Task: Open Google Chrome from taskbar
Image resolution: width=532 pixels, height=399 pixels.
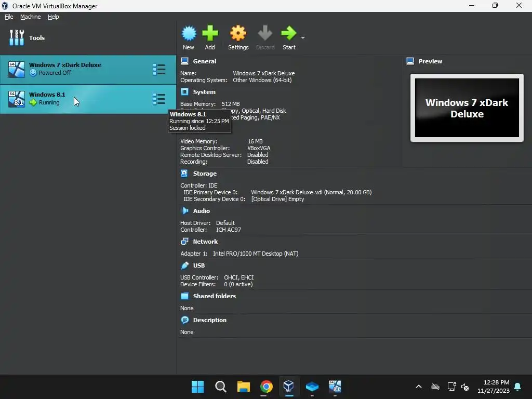Action: (267, 387)
